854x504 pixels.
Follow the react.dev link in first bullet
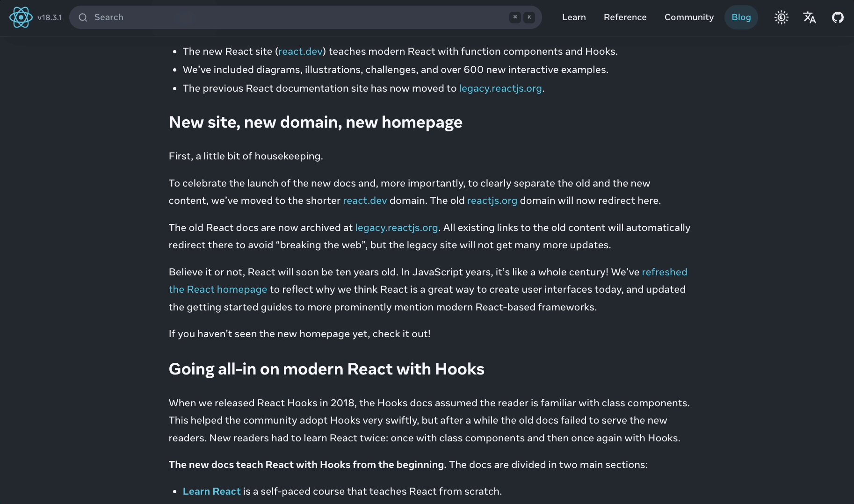(x=300, y=51)
